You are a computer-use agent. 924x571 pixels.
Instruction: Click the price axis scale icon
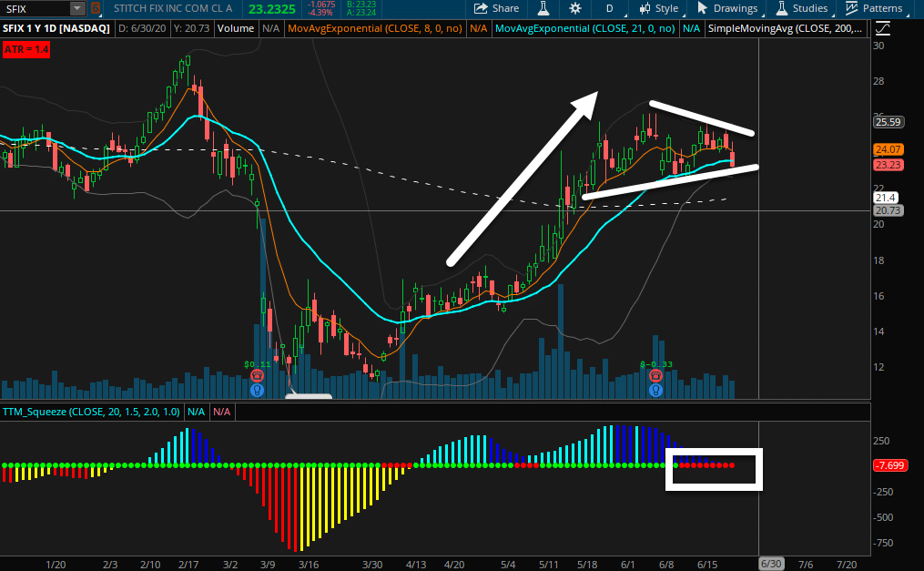883,28
